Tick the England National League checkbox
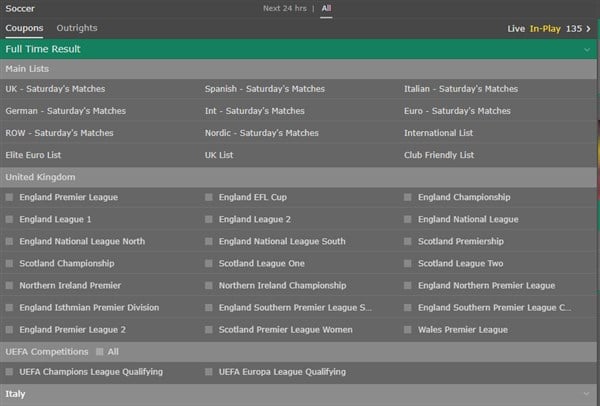The height and width of the screenshot is (406, 600). (x=408, y=219)
